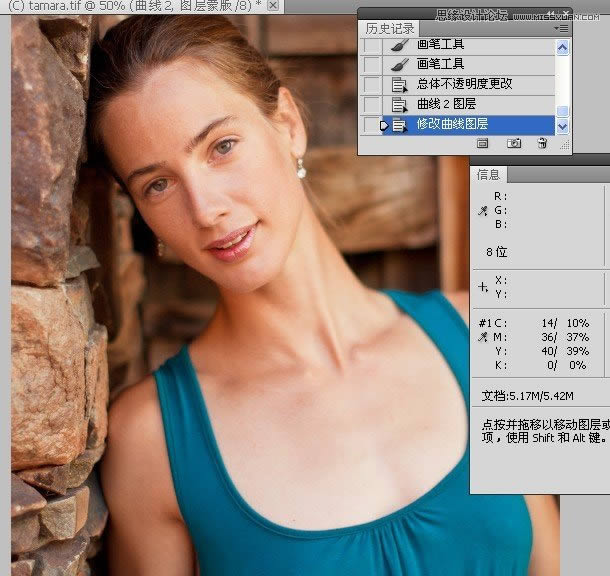
Task: Toggle source box beside the last 画笔工具 state
Action: 371,65
